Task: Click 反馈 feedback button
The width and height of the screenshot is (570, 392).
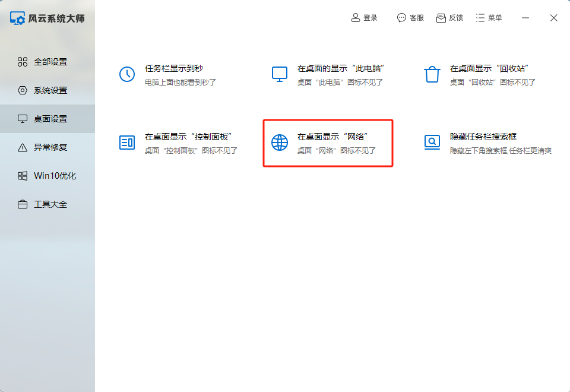Action: click(449, 18)
